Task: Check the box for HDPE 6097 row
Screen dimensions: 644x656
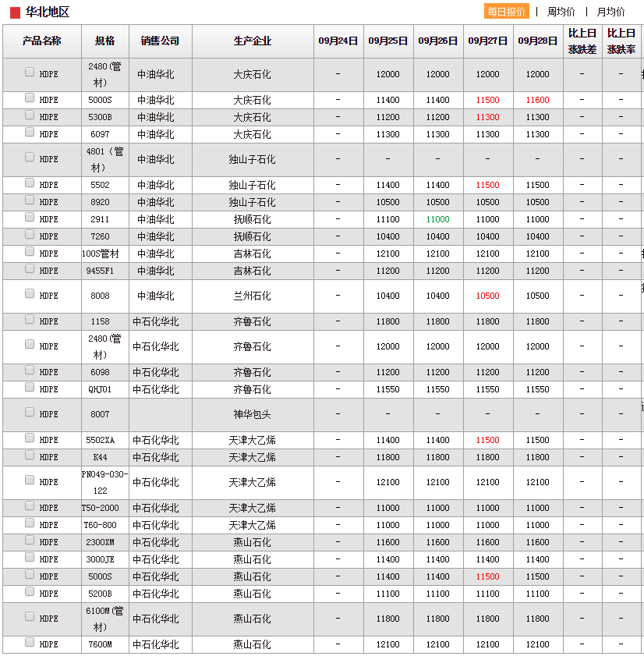Action: coord(30,132)
